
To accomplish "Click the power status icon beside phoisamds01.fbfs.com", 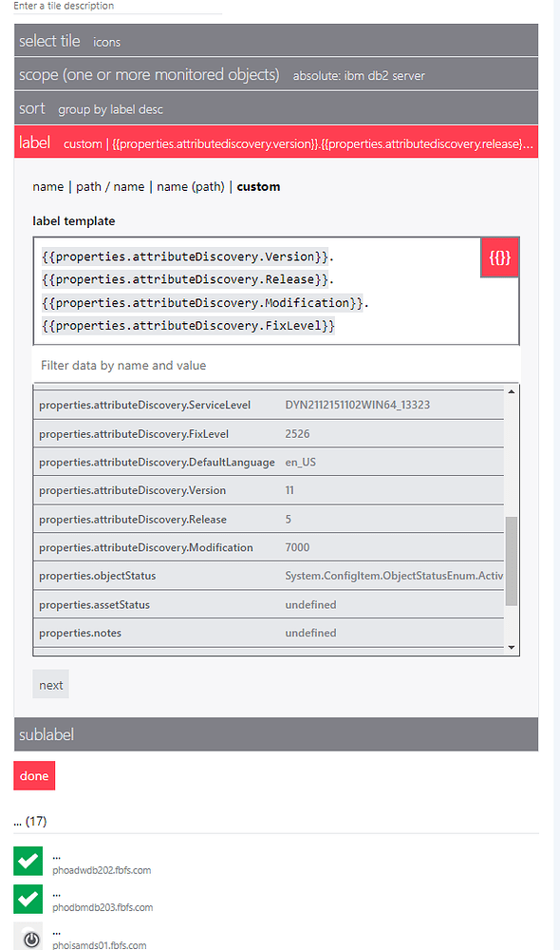I will pos(28,937).
